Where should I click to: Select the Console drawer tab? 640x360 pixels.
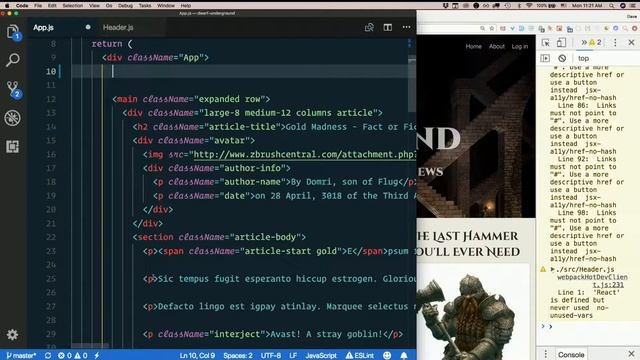(571, 355)
